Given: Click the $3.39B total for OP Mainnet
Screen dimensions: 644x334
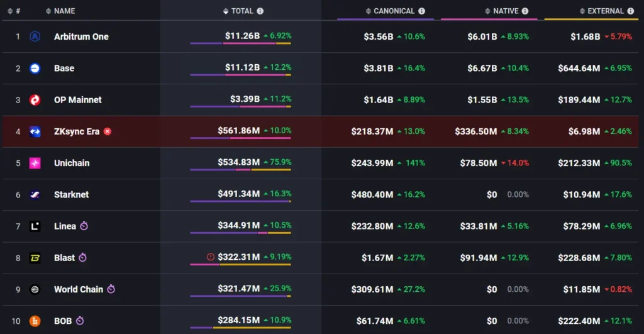Looking at the screenshot, I should [245, 99].
